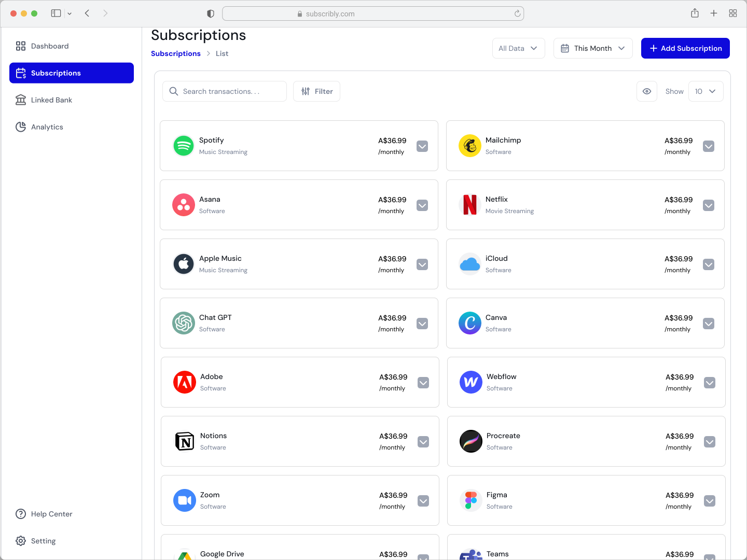Click the calendar icon beside This Month
Screen dimensions: 747x560
tap(565, 48)
